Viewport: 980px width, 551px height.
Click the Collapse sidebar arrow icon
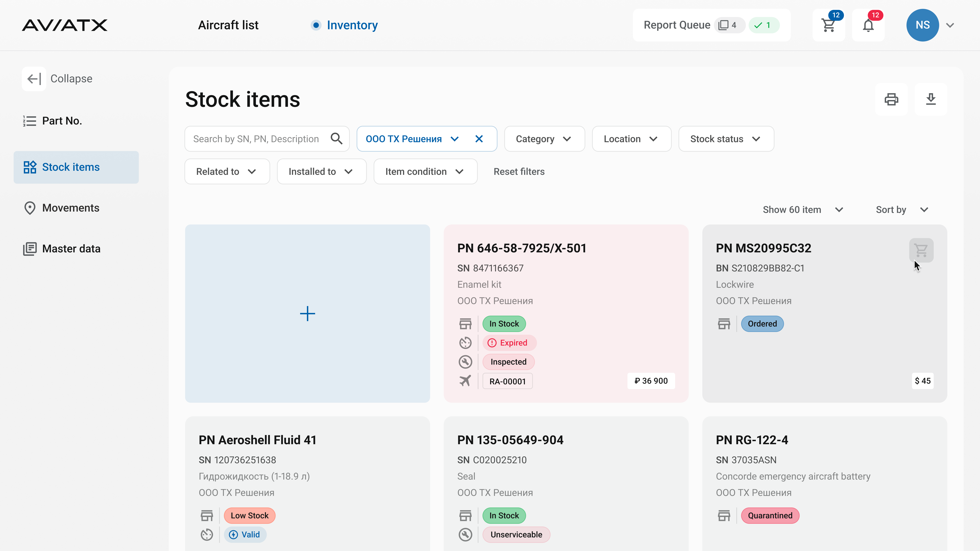coord(34,79)
